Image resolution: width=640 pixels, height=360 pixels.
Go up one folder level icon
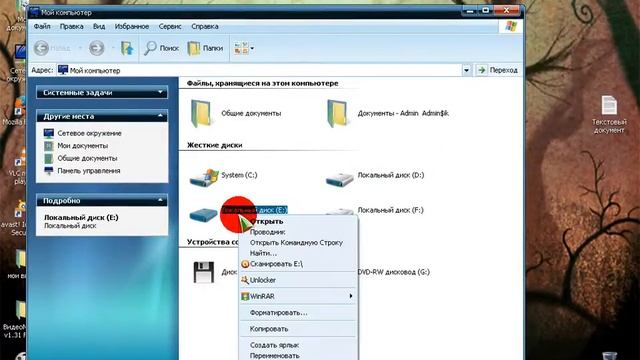[x=127, y=48]
